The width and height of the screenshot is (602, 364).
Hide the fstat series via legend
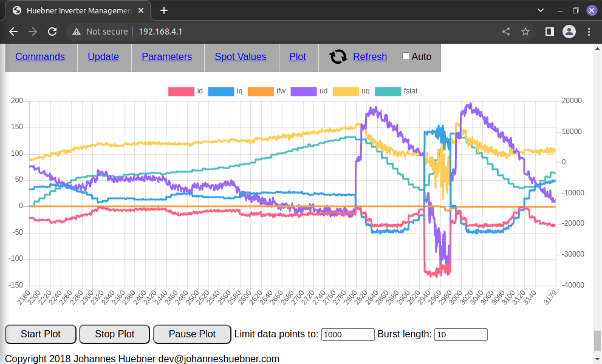[388, 92]
